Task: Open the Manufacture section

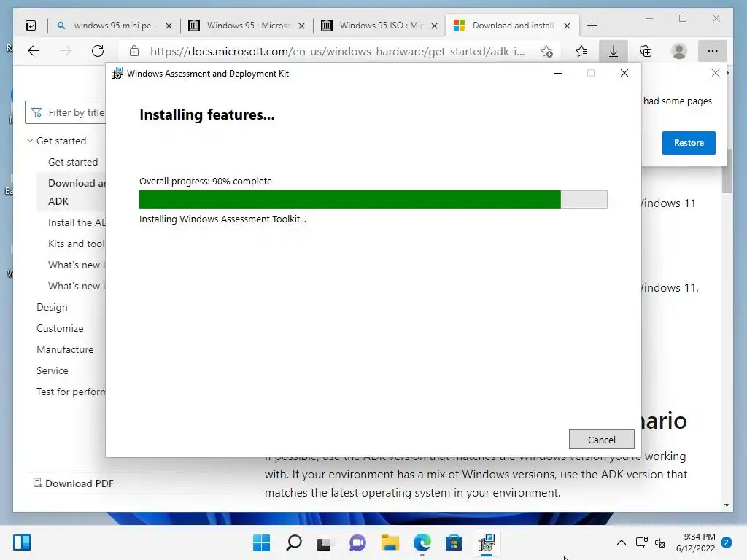Action: tap(65, 349)
